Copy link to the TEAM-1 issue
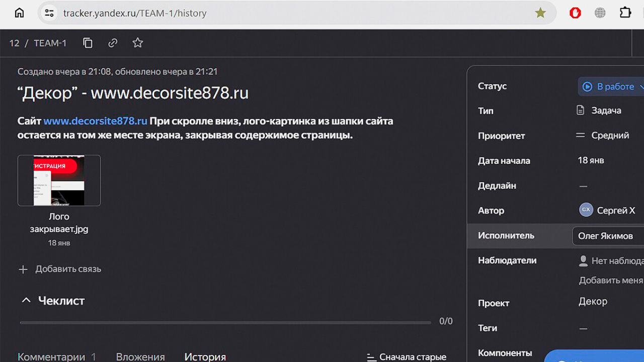The image size is (644, 362). 113,43
